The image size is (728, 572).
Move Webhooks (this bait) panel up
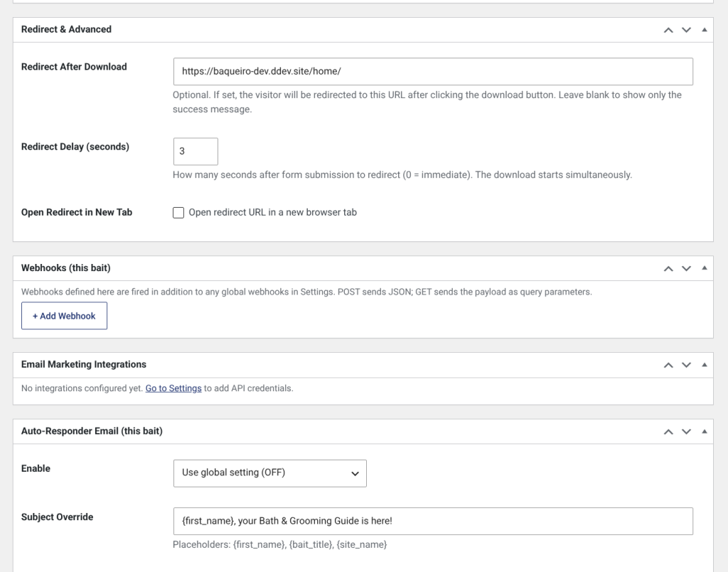click(668, 268)
